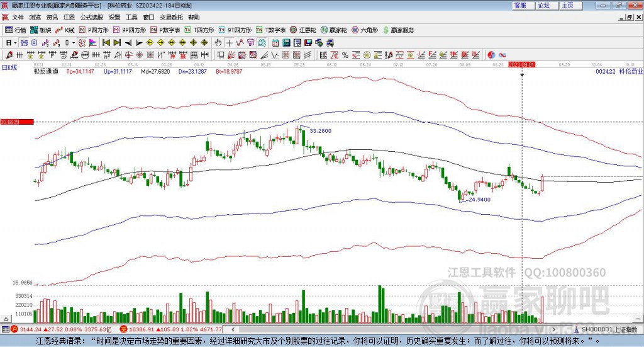Screen dimensions: 644x347
Task: Open the 六角形 hexagon tool
Action: [365, 30]
